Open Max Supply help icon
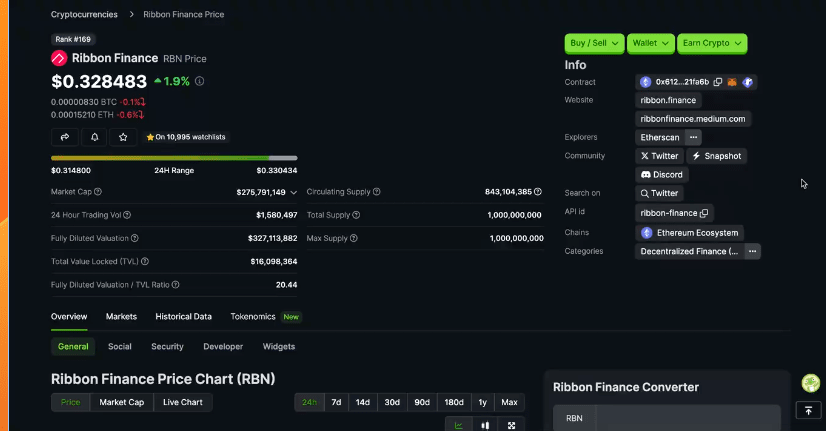826x431 pixels. click(x=354, y=238)
